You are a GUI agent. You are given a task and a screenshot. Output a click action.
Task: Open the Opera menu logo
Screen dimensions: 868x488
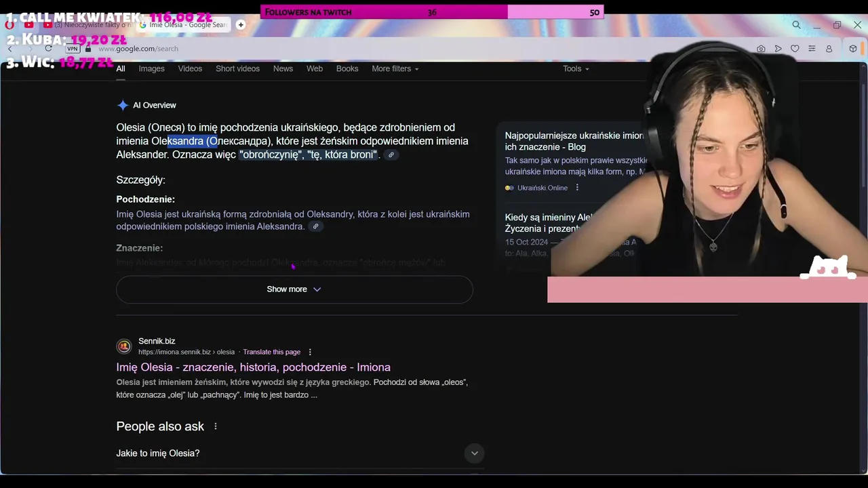pyautogui.click(x=9, y=24)
